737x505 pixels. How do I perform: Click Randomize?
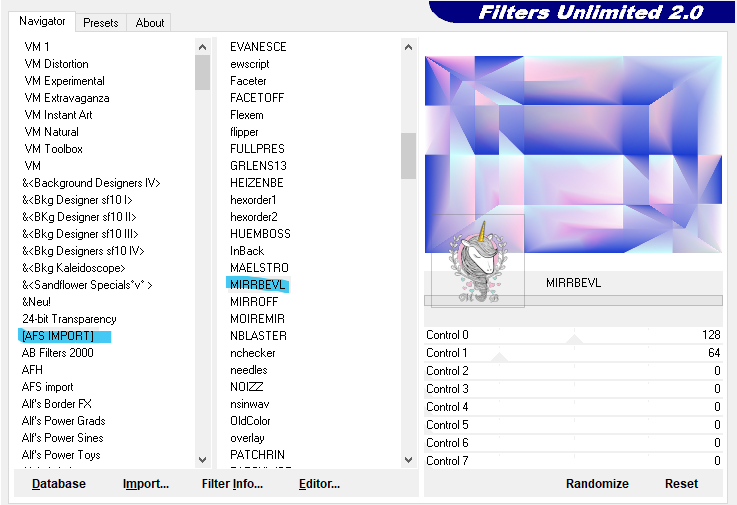pyautogui.click(x=597, y=483)
